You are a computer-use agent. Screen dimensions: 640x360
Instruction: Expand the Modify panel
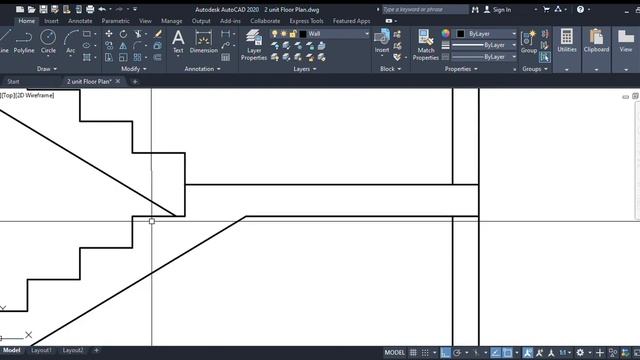pos(134,69)
